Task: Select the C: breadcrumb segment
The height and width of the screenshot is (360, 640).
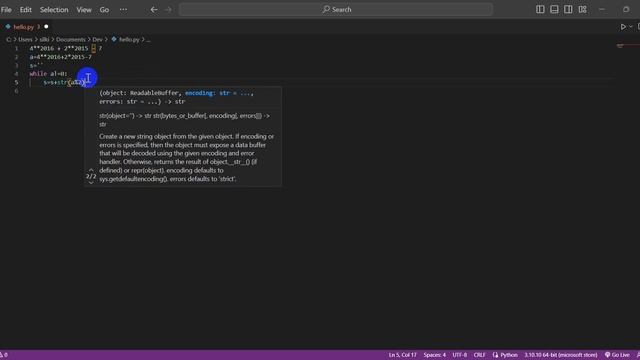Action: [x=9, y=40]
